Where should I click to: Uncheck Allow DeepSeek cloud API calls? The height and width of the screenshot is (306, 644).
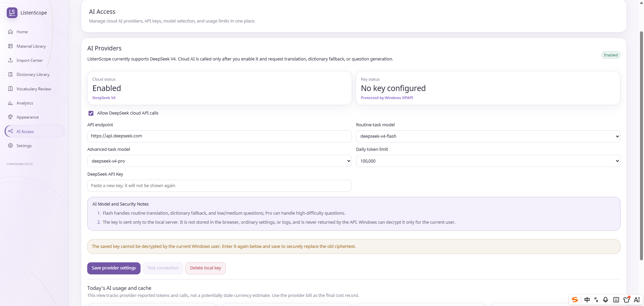pyautogui.click(x=91, y=113)
